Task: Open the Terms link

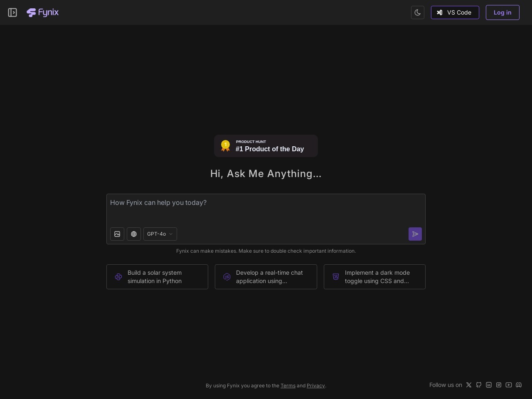Action: click(288, 386)
